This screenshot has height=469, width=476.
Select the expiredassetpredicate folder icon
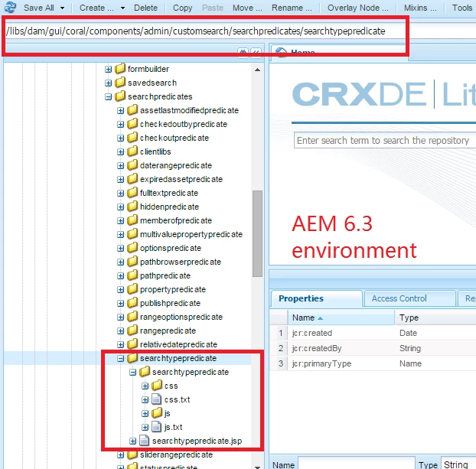tap(132, 179)
